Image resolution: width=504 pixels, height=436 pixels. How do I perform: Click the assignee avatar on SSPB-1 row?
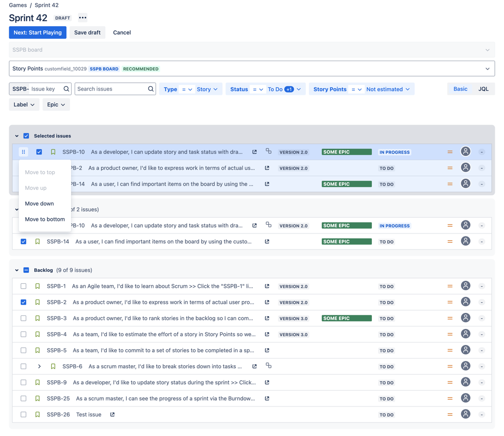click(x=465, y=286)
